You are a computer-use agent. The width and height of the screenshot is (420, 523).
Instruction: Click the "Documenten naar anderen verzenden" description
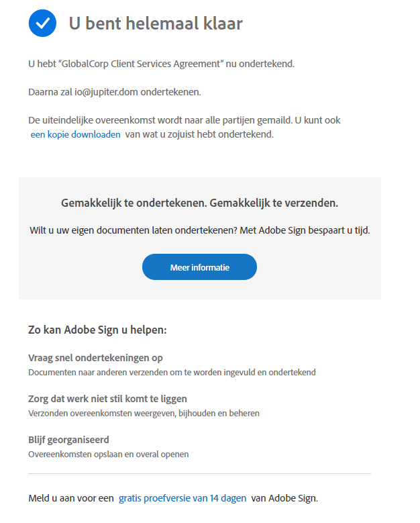(x=172, y=372)
